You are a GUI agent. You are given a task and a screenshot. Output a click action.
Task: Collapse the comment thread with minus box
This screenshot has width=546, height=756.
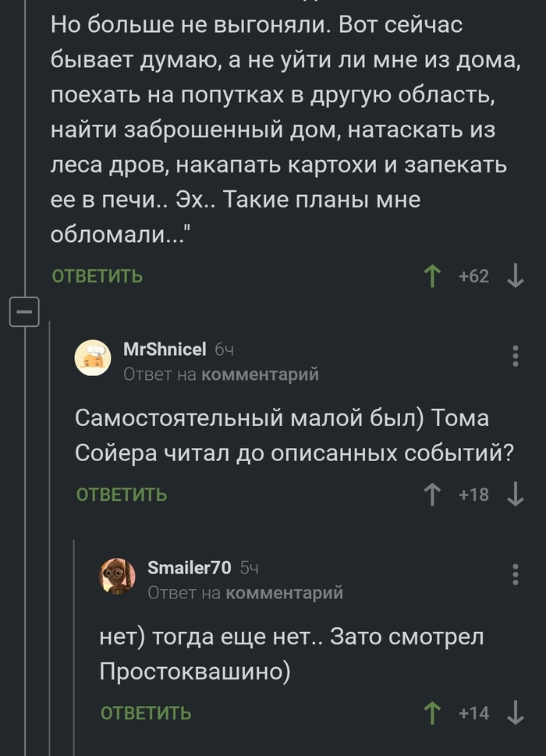[x=24, y=313]
